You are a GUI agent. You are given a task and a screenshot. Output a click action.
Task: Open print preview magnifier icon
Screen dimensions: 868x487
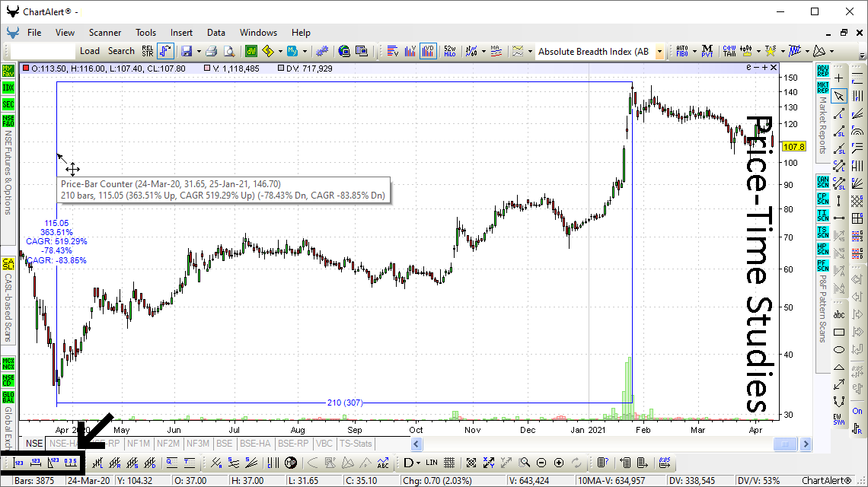point(228,52)
